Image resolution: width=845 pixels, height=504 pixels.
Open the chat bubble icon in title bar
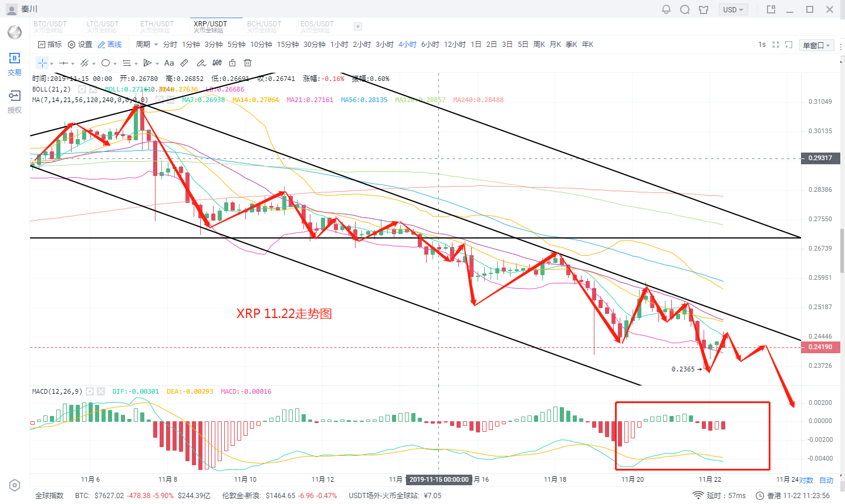tap(685, 9)
